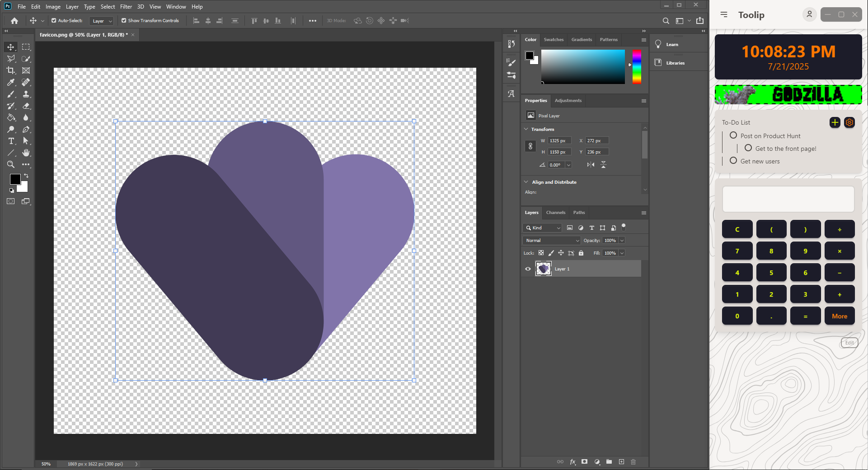Open the Image menu

pyautogui.click(x=53, y=7)
